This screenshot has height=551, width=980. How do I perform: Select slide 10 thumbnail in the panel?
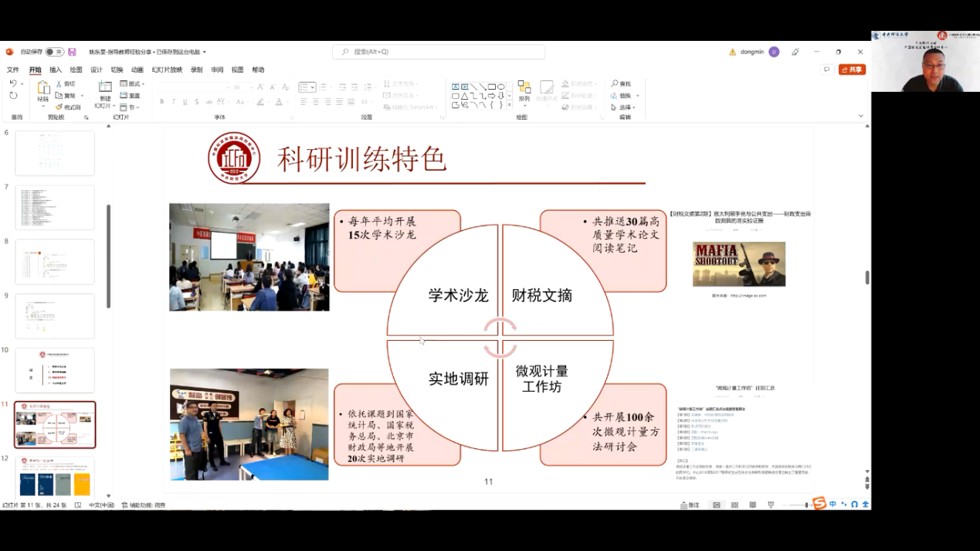pyautogui.click(x=55, y=370)
